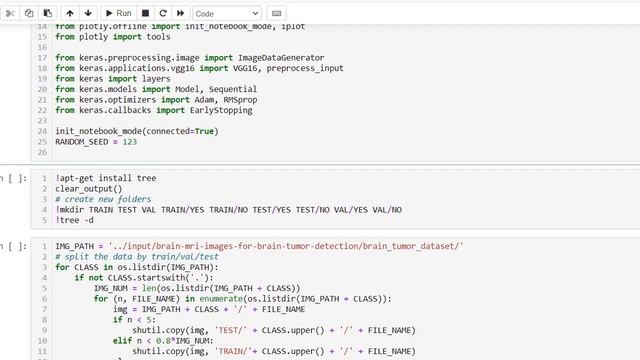Image resolution: width=640 pixels, height=360 pixels.
Task: Click the '!tree -d' line
Action: coord(74,220)
